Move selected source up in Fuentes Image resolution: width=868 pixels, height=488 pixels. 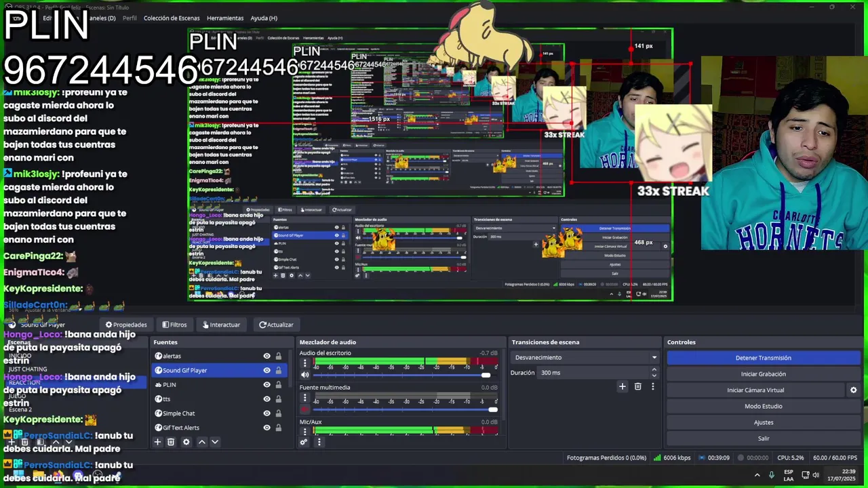201,442
